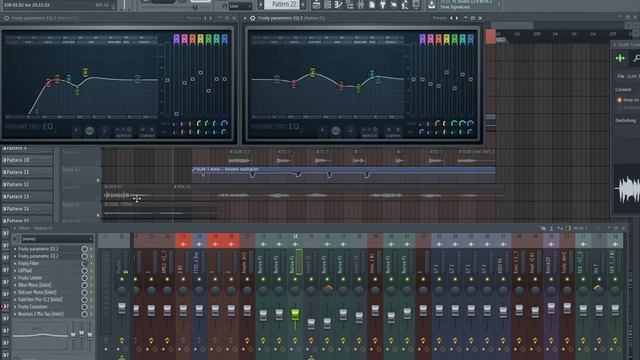The image size is (640, 360).
Task: Click the mixer input routing icon beside (none)
Action: point(16,239)
